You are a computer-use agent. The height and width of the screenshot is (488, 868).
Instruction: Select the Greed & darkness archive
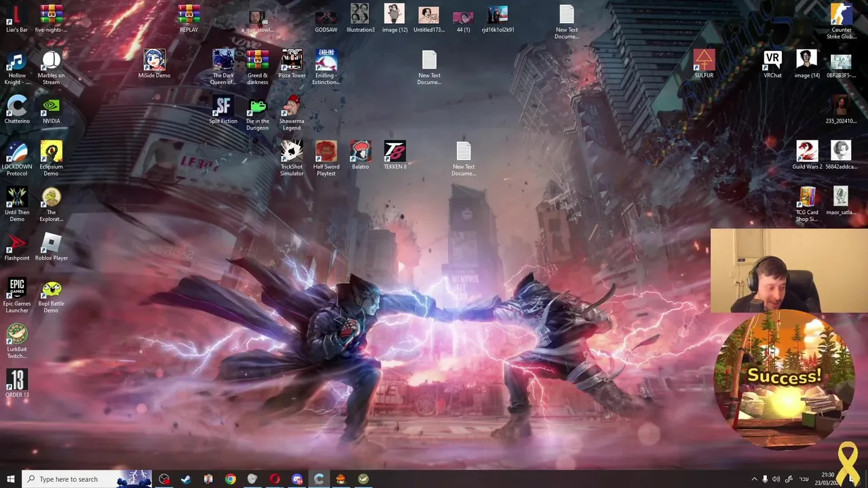[x=258, y=67]
